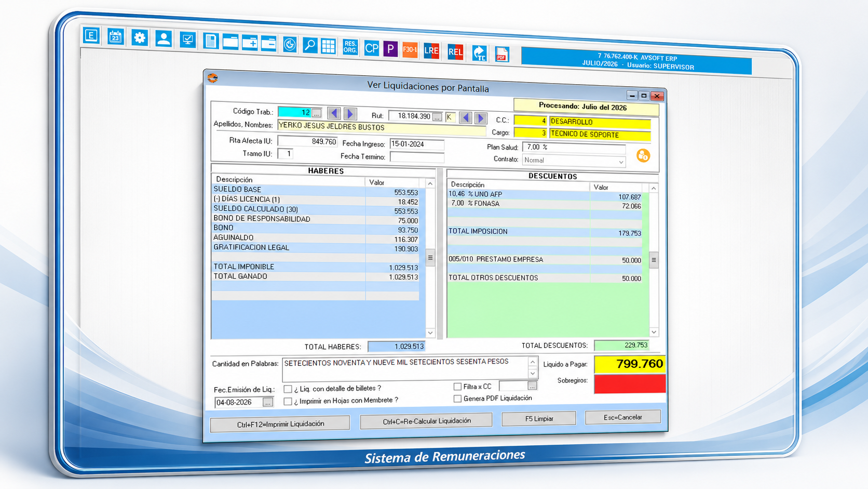Screen dimensions: 868x489
Task: Select the '7,00 % FONASA' discount row
Action: pyautogui.click(x=545, y=205)
